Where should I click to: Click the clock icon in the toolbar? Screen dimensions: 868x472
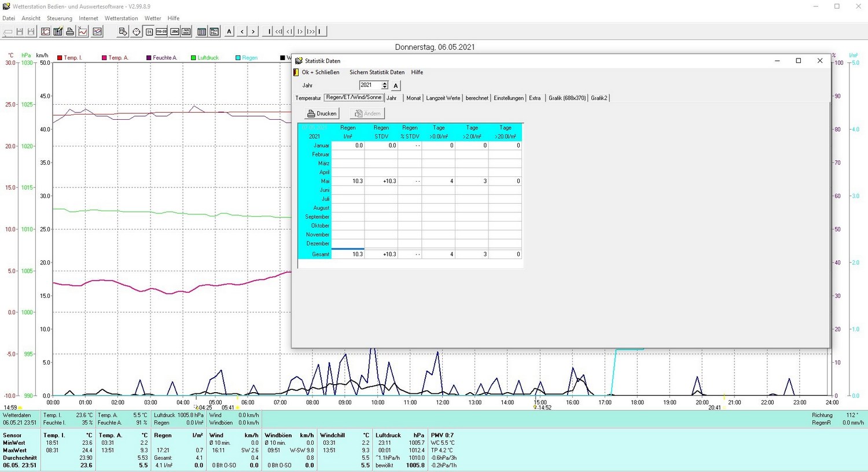pos(137,32)
